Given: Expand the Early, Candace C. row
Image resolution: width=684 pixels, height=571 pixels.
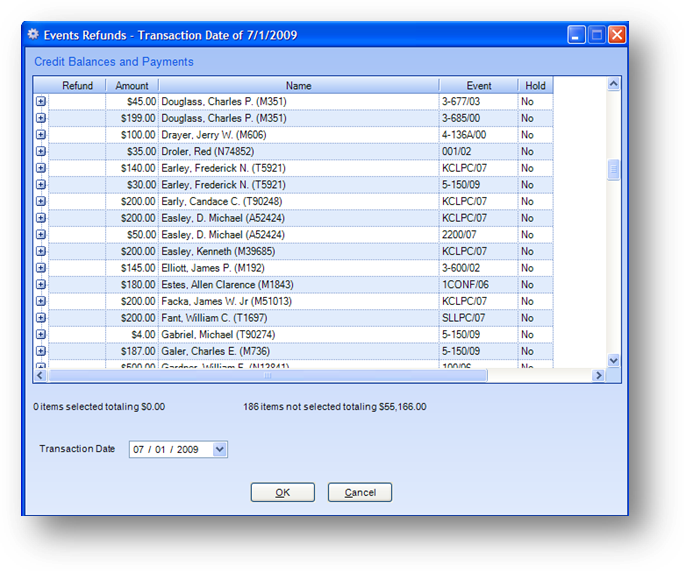Looking at the screenshot, I should 41,201.
